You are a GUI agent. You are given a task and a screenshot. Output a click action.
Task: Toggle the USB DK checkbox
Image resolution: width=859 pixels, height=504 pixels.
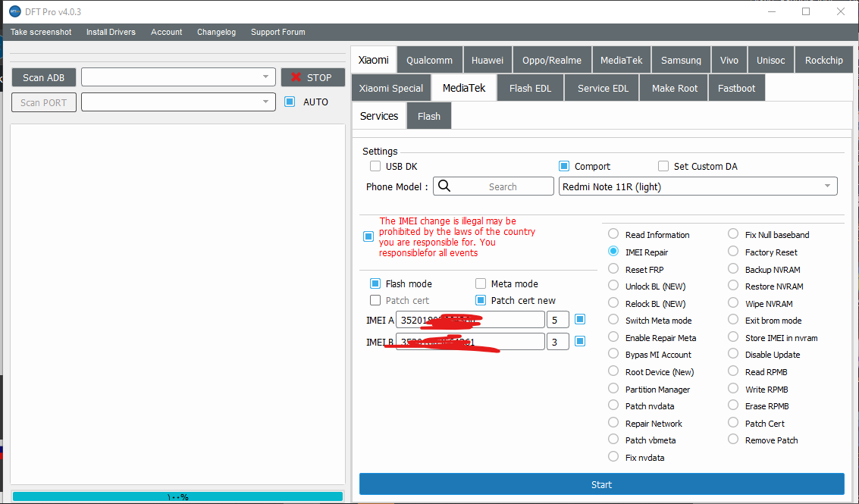[x=375, y=166]
